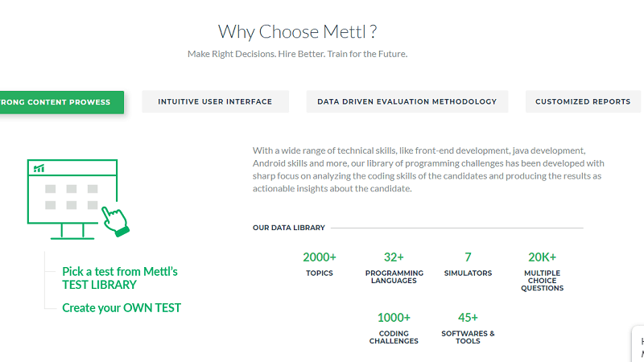Click the 1000+ Coding Challenges statistic
This screenshot has width=644, height=362.
pyautogui.click(x=394, y=327)
